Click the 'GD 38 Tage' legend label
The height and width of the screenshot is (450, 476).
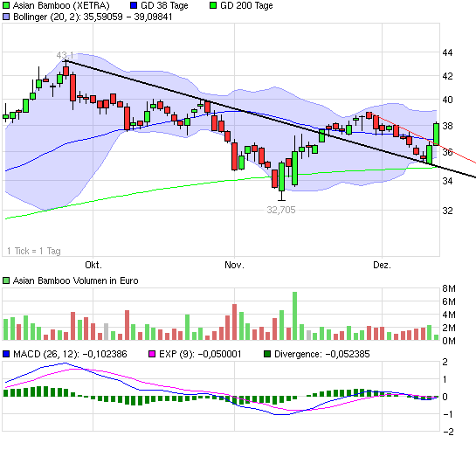[164, 5]
